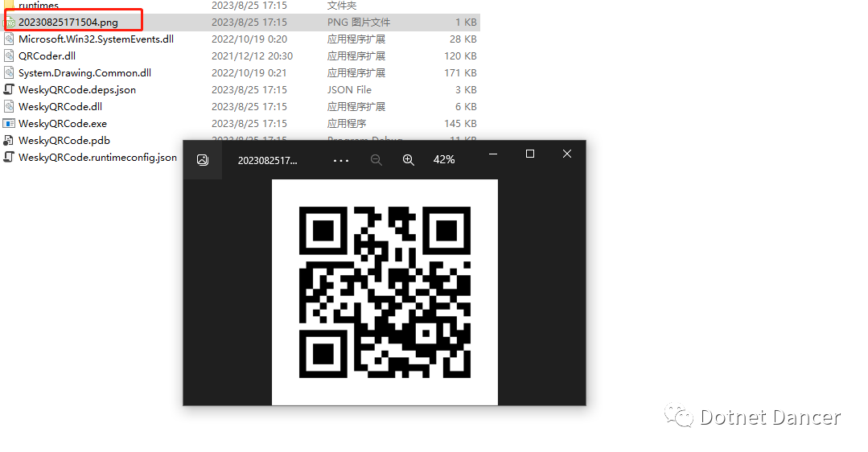Image resolution: width=868 pixels, height=452 pixels.
Task: Click the QRCoder.dll file icon
Action: [9, 55]
